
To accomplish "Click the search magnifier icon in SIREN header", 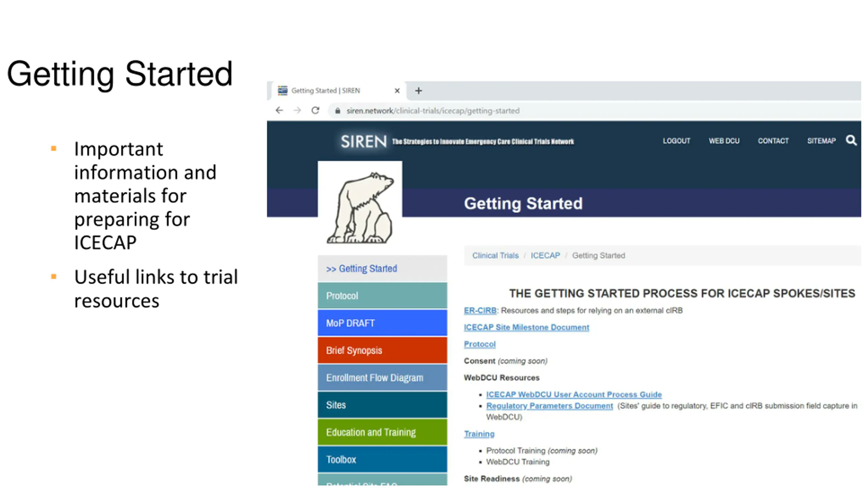I will pyautogui.click(x=851, y=140).
